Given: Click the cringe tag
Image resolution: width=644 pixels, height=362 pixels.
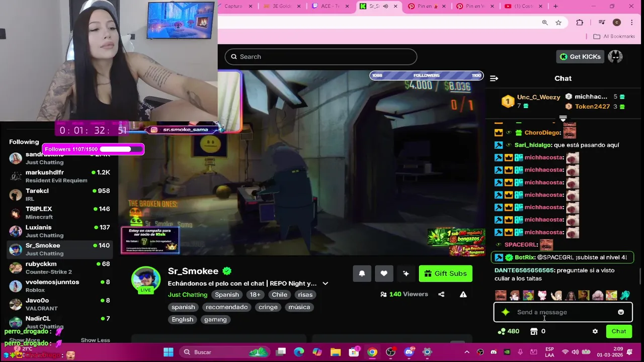Looking at the screenshot, I should pos(268,307).
